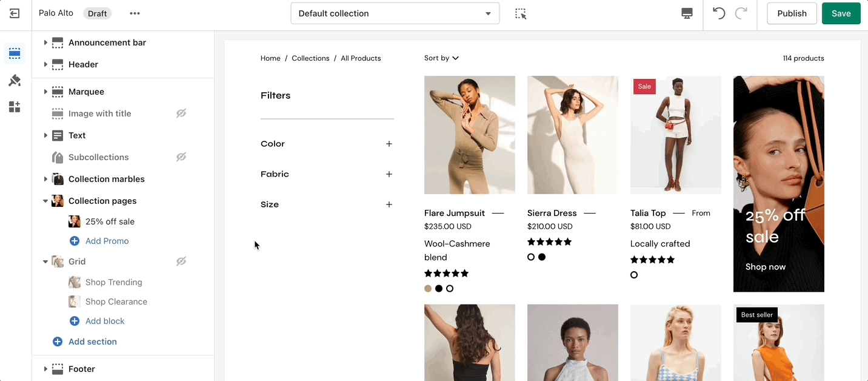Click the exit editor icon
The image size is (868, 381).
click(x=15, y=13)
